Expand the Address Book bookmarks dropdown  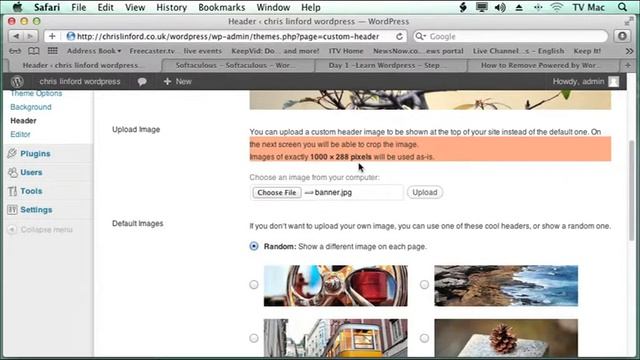[x=94, y=51]
